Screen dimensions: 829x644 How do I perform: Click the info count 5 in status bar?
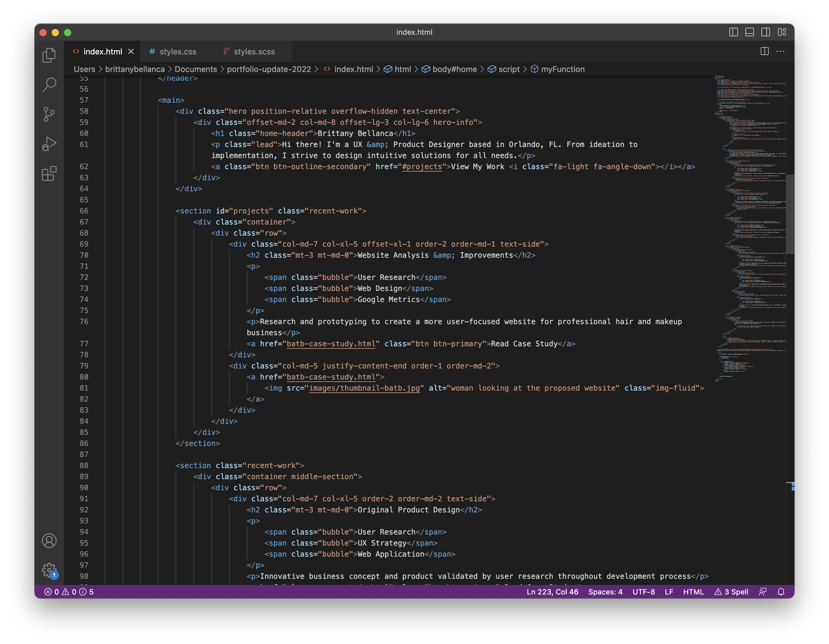[86, 592]
